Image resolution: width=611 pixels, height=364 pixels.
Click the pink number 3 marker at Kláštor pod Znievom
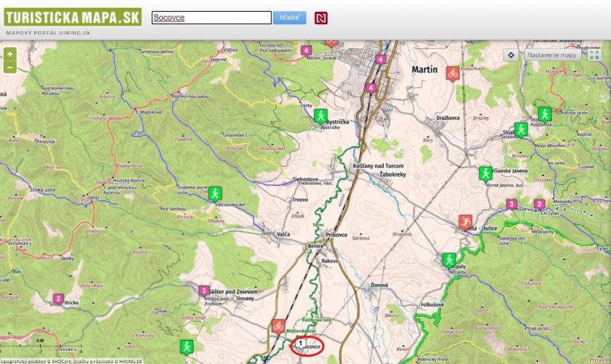204,290
